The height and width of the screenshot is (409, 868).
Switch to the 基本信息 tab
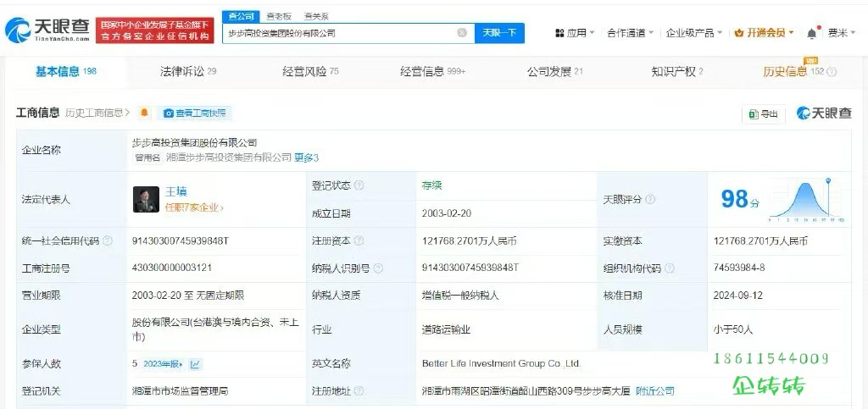point(66,71)
